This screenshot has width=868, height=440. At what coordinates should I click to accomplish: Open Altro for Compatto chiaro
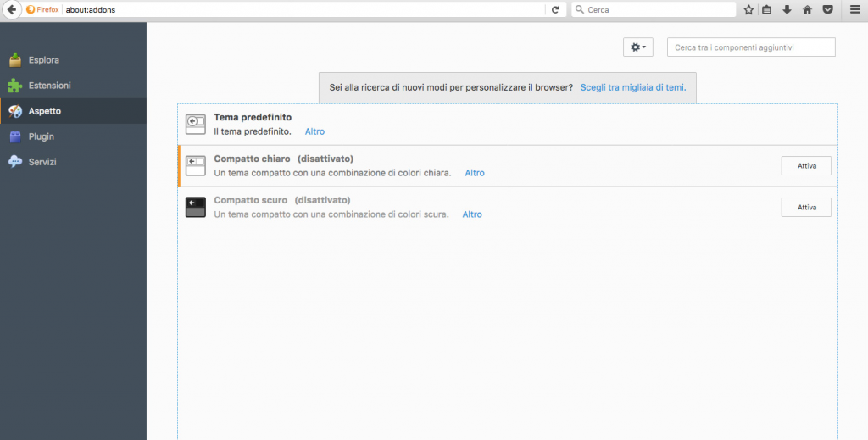click(475, 173)
